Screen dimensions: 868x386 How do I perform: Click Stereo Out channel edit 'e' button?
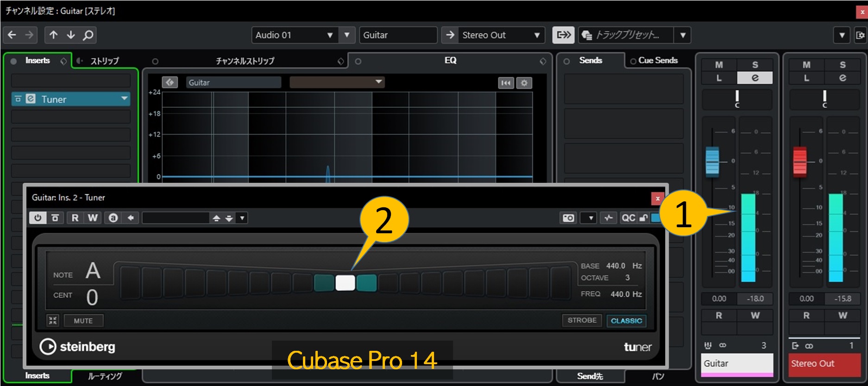(x=843, y=78)
